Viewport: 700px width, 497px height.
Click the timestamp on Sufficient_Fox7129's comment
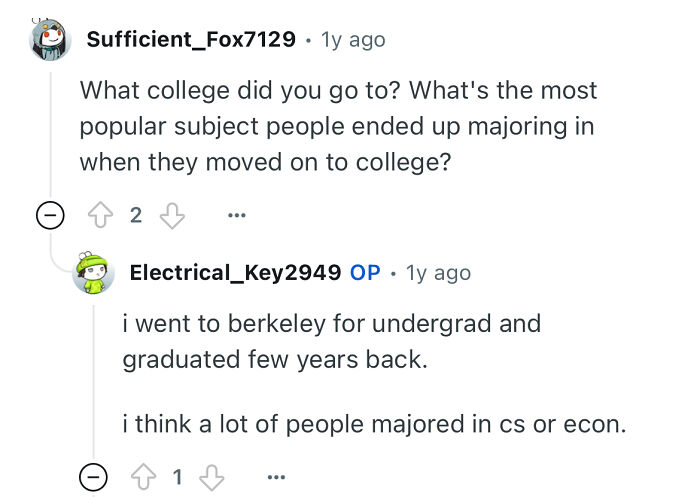point(352,40)
